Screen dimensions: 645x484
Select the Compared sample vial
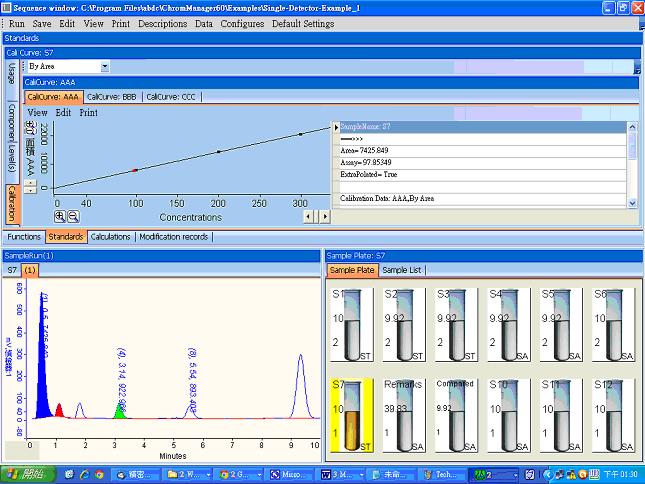click(x=457, y=415)
